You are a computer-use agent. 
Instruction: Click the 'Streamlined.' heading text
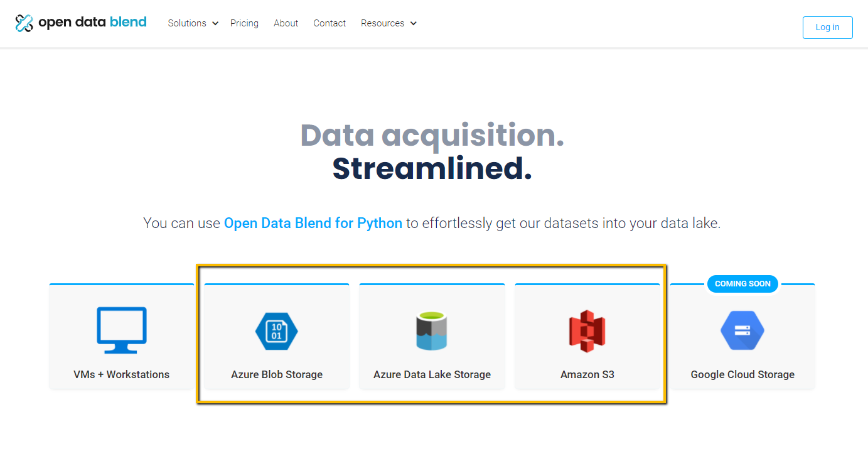432,168
